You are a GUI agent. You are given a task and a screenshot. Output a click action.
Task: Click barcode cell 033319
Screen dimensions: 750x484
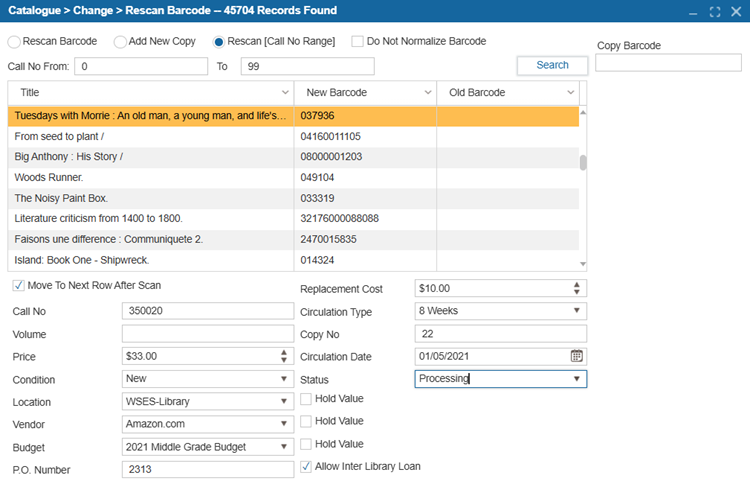[x=365, y=198]
